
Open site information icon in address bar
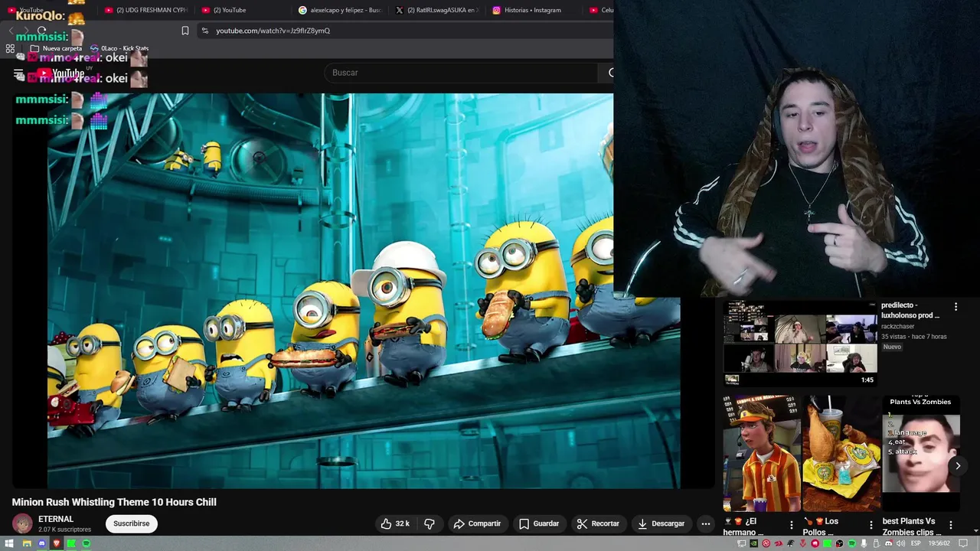coord(204,31)
